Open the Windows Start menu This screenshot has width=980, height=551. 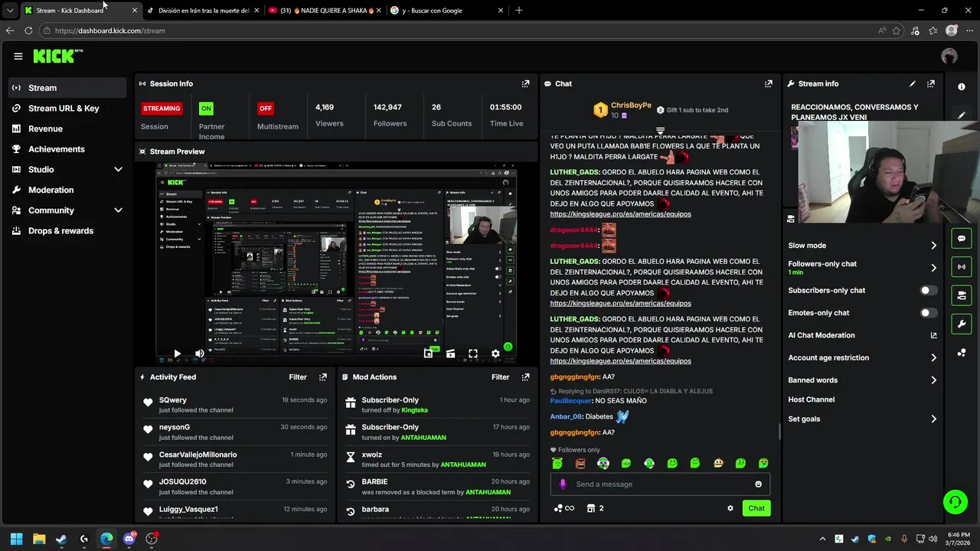(16, 539)
